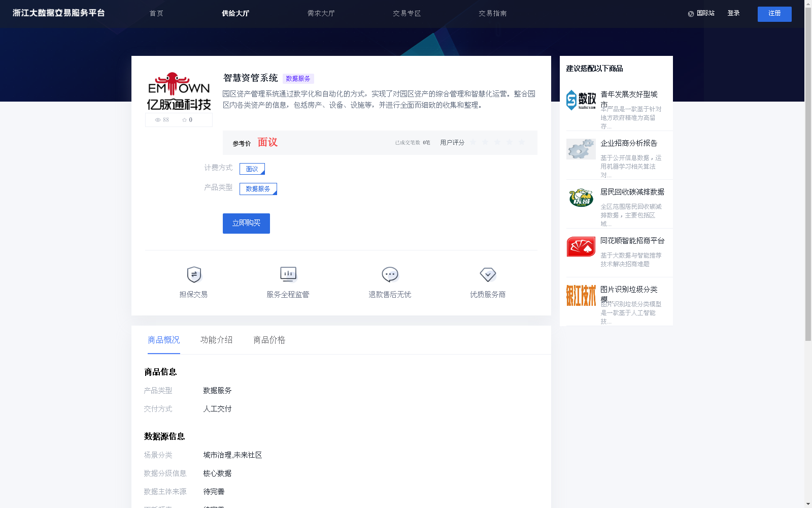Go to 首页 in top navigation
Screen dimensions: 812x508
point(156,13)
